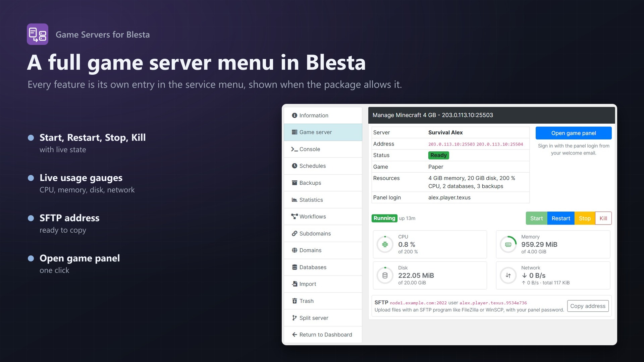This screenshot has width=644, height=362.
Task: Go to the Backups menu entry
Action: pos(323,183)
